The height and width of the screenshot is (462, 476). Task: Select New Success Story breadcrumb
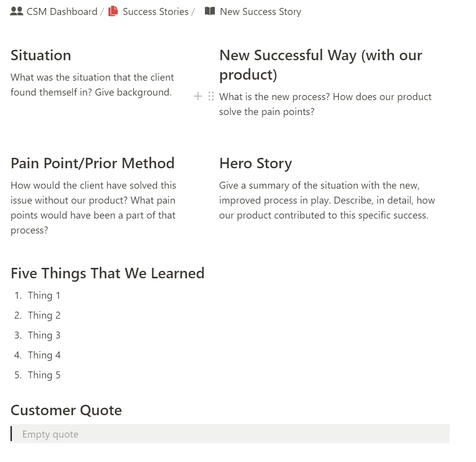click(260, 11)
